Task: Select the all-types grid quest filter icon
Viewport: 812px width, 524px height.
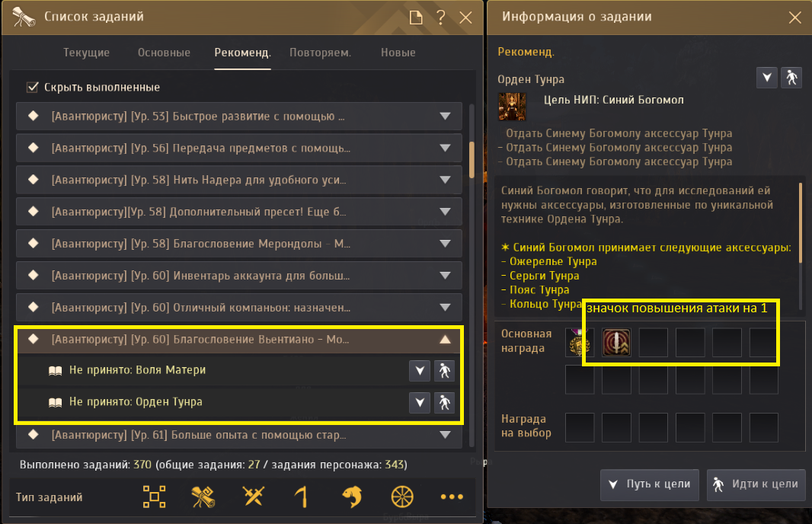Action: 155,497
